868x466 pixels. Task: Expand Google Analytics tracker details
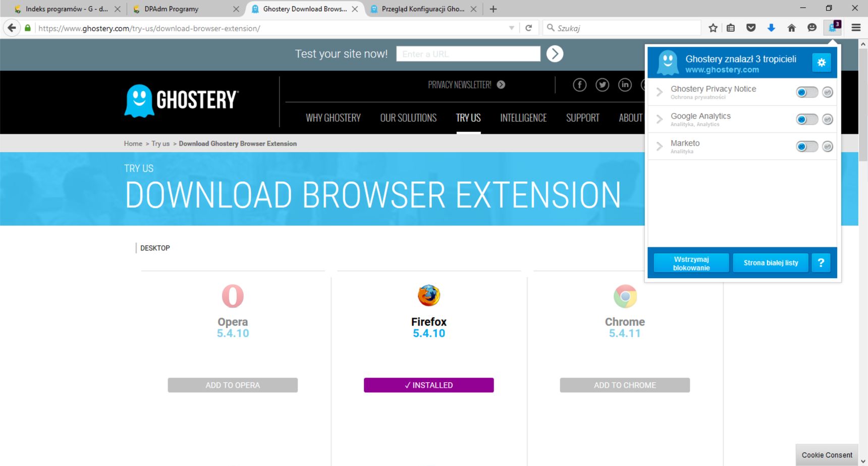pos(659,119)
